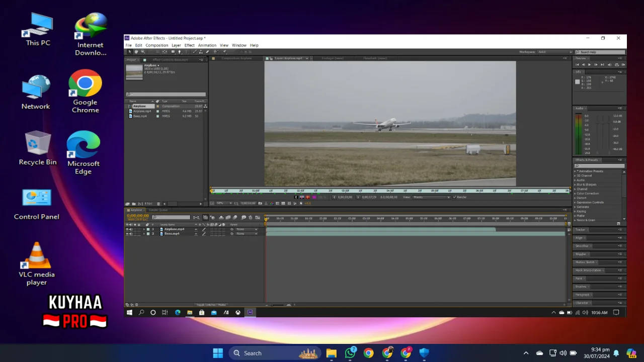Click the trash icon in Project panel
Image resolution: width=644 pixels, height=362 pixels.
[x=158, y=204]
